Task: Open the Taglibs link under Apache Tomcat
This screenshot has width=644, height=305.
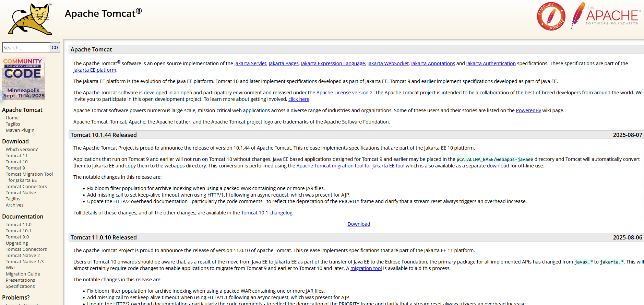Action: [x=13, y=124]
